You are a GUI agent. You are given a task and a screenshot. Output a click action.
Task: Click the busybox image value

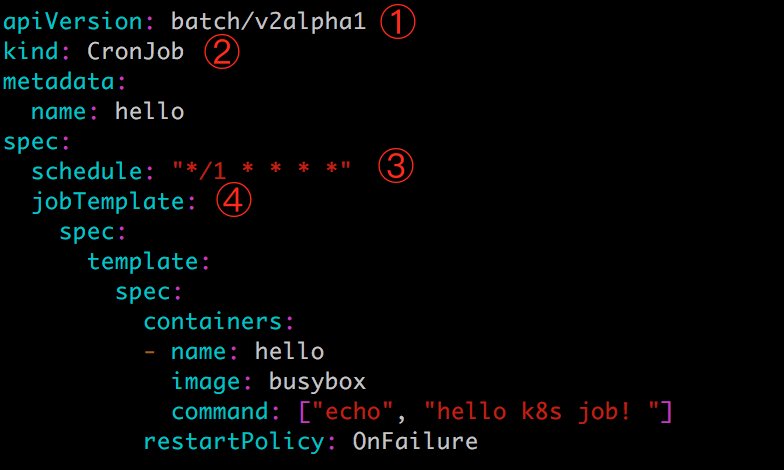click(x=318, y=382)
